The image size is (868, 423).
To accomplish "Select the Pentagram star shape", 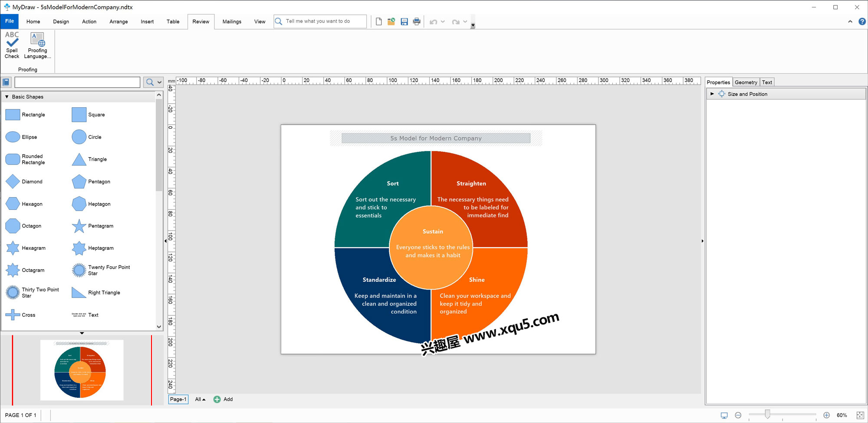I will point(92,226).
